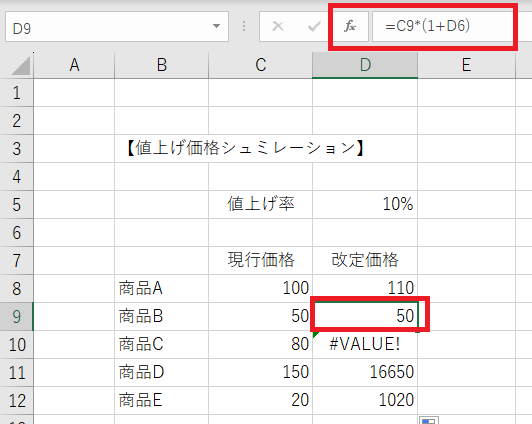The width and height of the screenshot is (532, 424).
Task: Select revised price cell showing 110
Action: pos(365,289)
